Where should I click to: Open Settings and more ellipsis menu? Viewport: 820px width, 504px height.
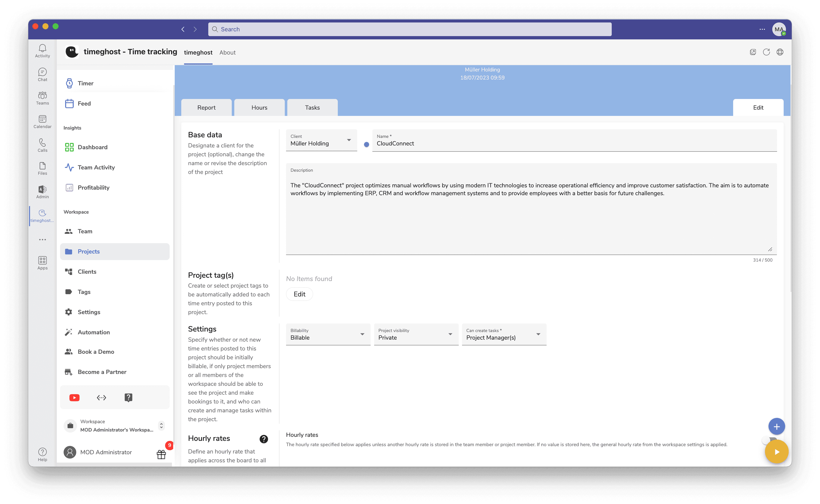[762, 29]
